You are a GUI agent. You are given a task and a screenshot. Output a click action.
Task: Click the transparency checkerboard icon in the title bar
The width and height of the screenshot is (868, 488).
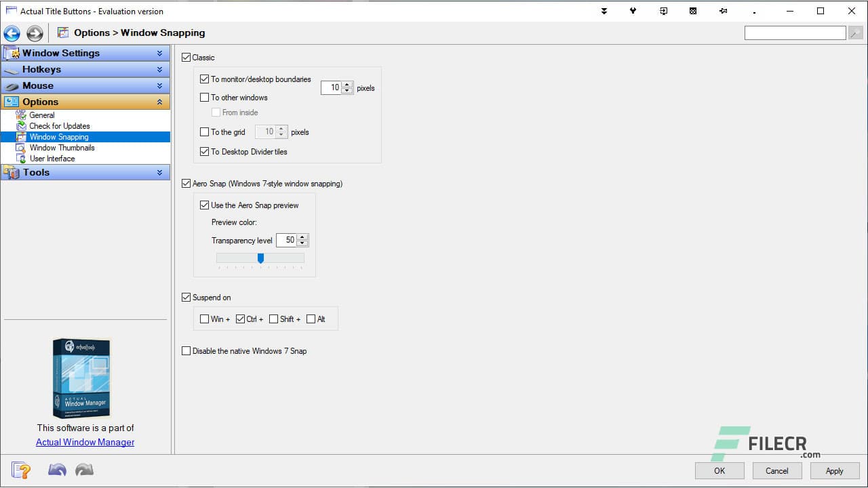point(693,11)
